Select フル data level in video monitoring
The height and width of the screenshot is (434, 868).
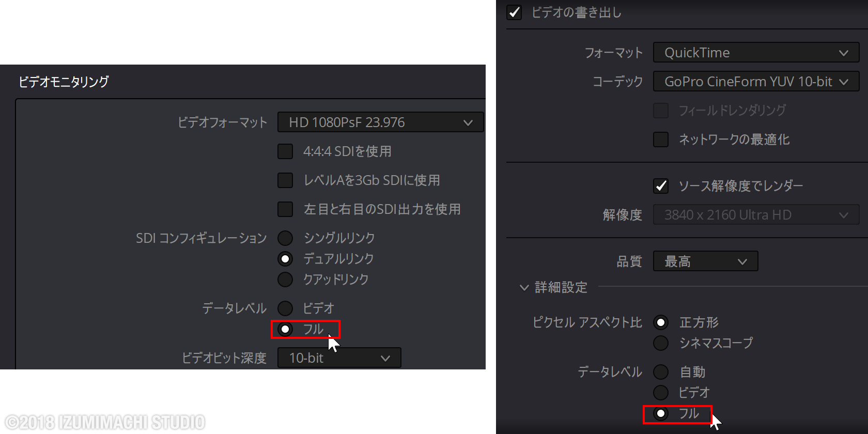pyautogui.click(x=285, y=329)
